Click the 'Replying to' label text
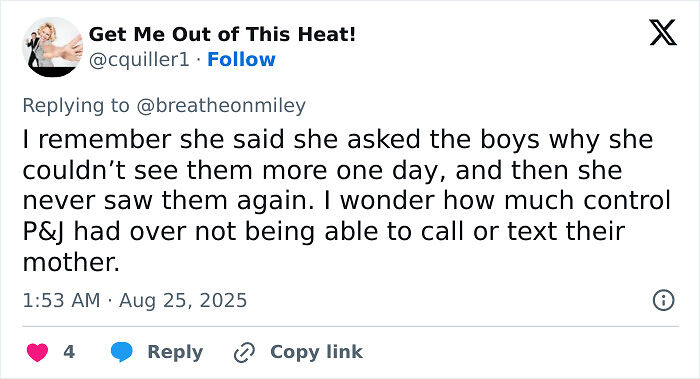The width and height of the screenshot is (700, 379). [x=76, y=106]
